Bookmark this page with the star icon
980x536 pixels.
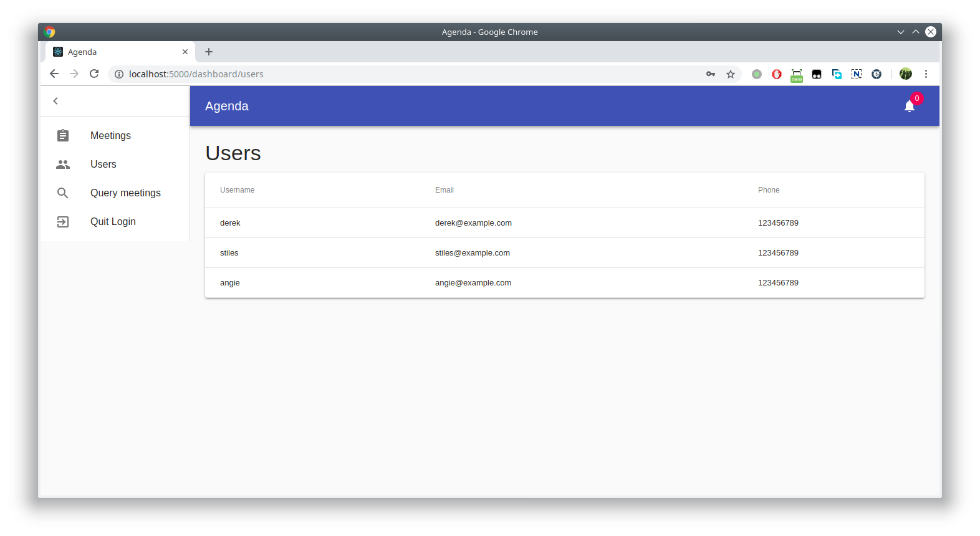[731, 74]
